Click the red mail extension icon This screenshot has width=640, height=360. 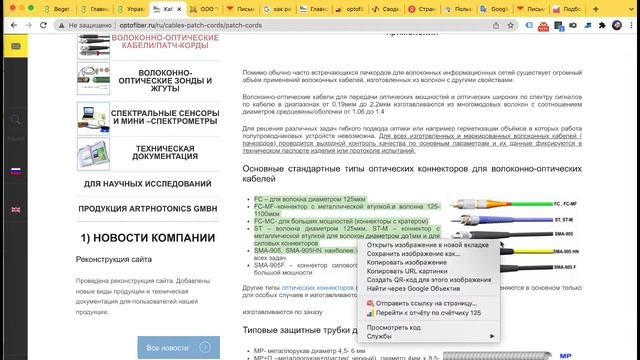[543, 26]
